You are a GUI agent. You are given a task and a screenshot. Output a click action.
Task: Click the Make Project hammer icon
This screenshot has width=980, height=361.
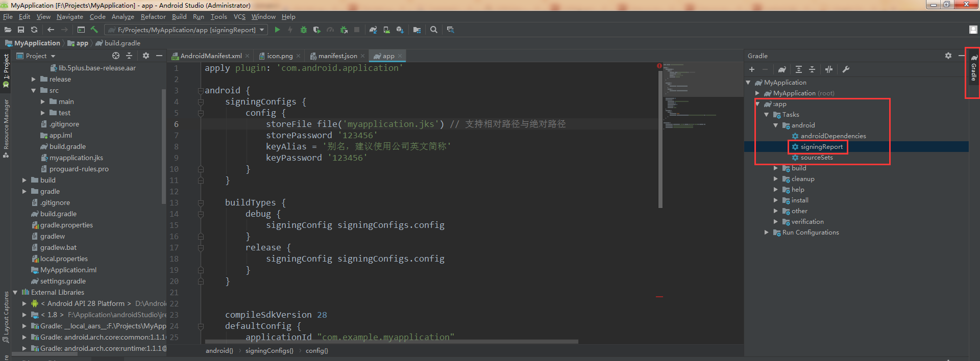click(x=94, y=30)
